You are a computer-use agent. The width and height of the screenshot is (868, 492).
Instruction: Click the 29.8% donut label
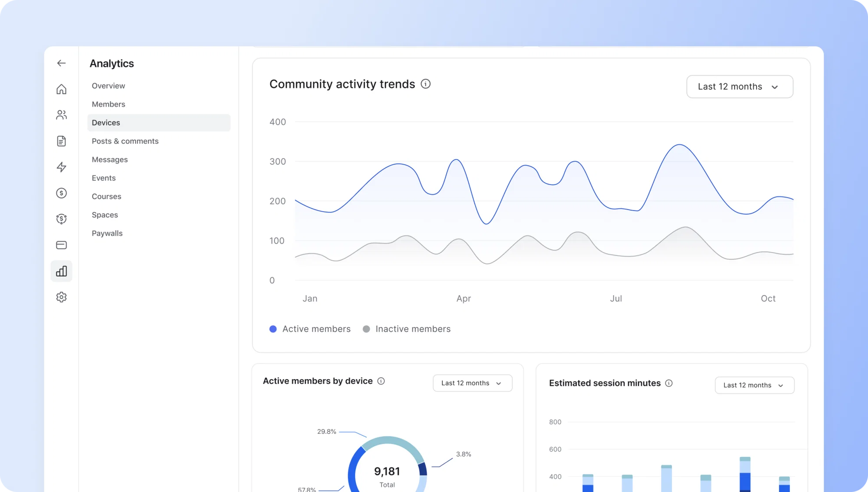(x=326, y=431)
